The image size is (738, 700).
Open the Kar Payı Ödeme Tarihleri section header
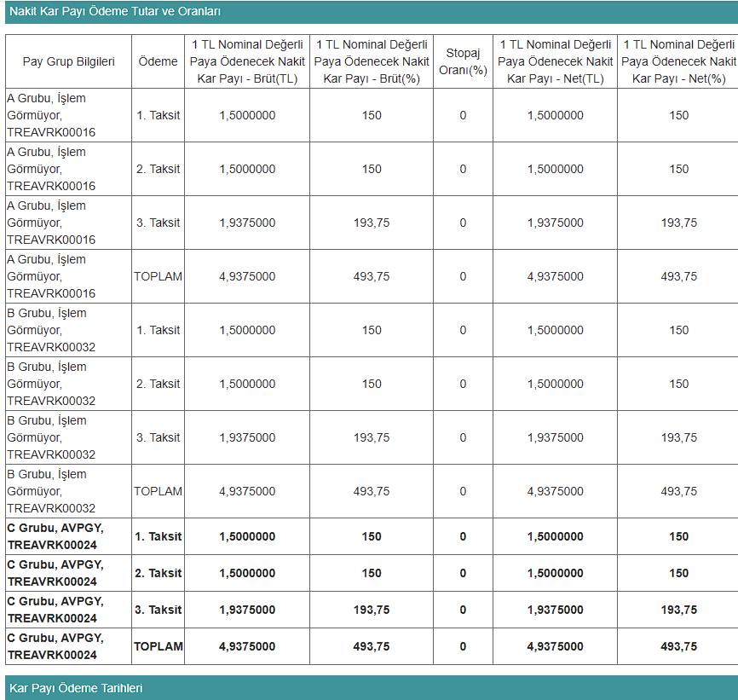coord(76,688)
